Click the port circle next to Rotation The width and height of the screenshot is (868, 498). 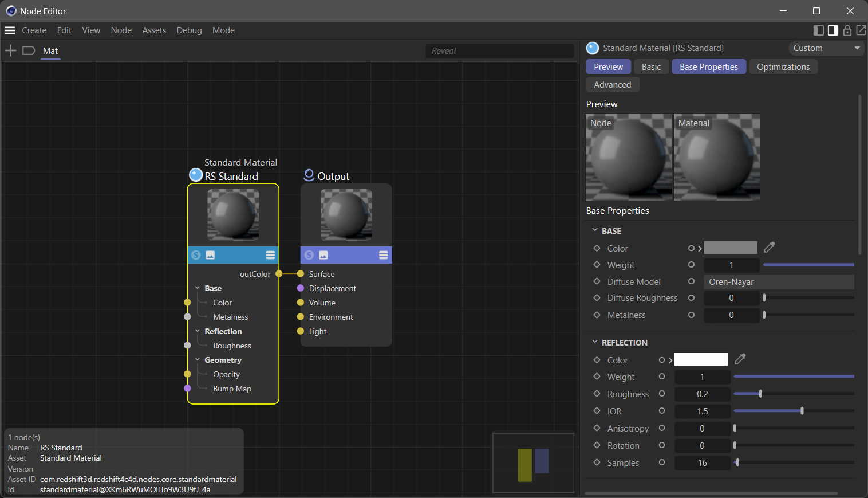(x=662, y=445)
